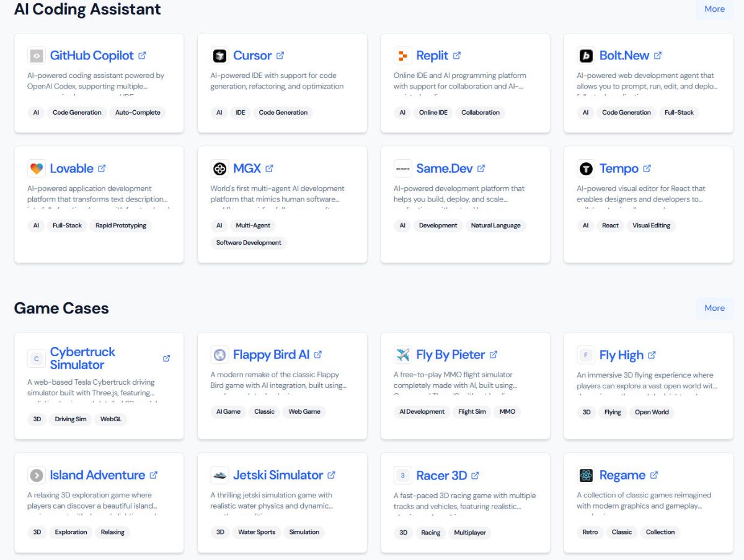The width and height of the screenshot is (744, 560).
Task: Click More button in AI Coding Assistant section
Action: tap(714, 9)
